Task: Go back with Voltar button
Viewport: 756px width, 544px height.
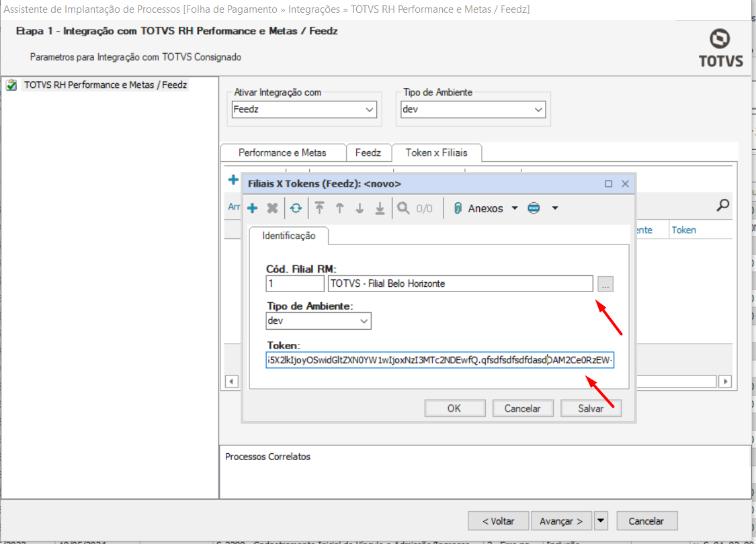Action: pos(498,521)
